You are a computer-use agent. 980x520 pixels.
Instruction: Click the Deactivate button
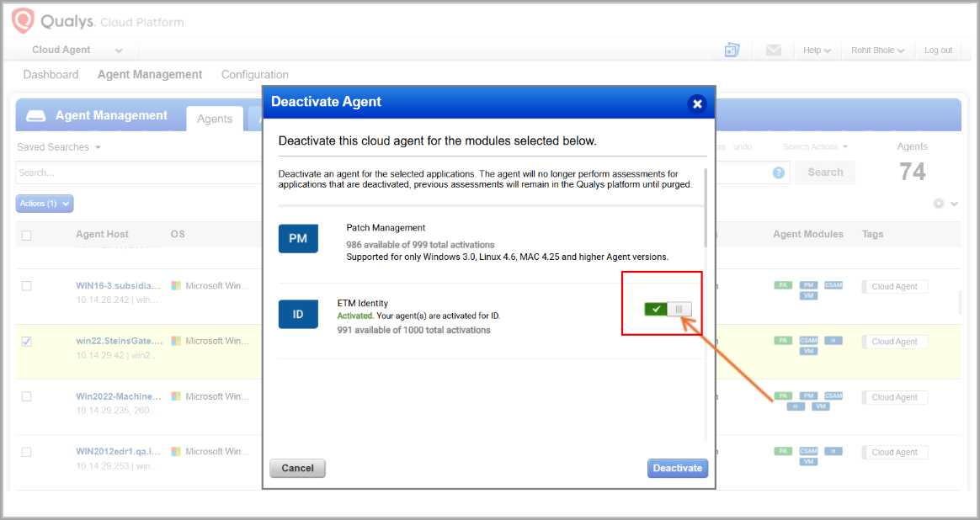[x=678, y=468]
